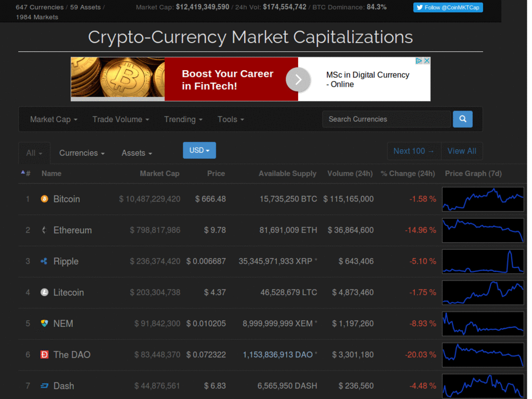The height and width of the screenshot is (399, 532).
Task: Click the View All button
Action: [462, 151]
